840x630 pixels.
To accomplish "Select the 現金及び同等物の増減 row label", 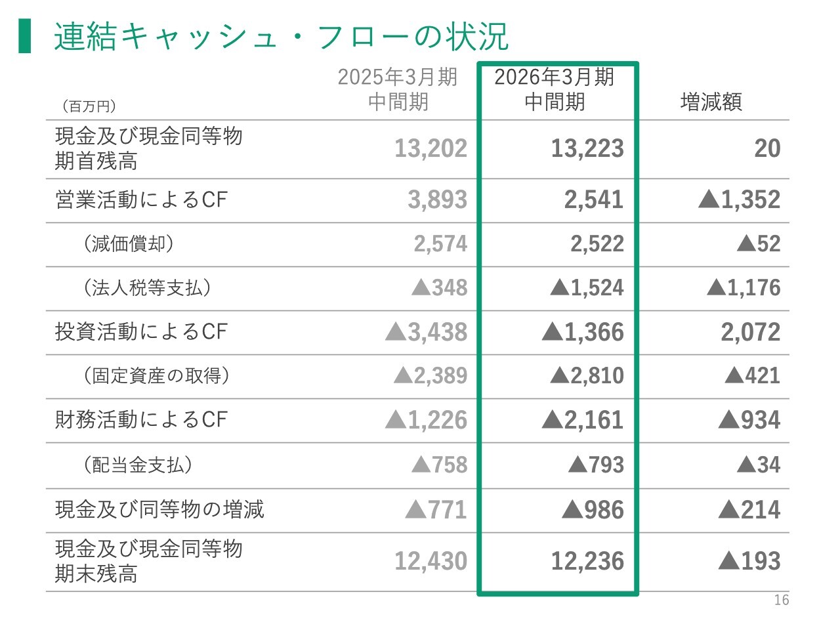I will click(x=159, y=509).
